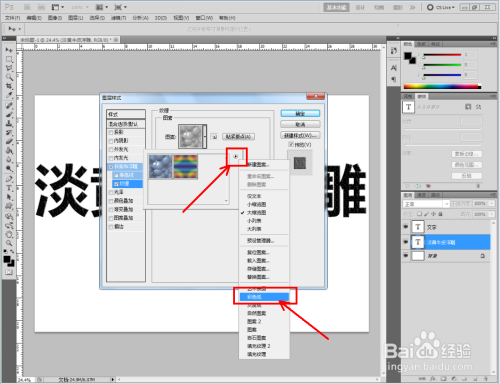Image resolution: width=500 pixels, height=384 pixels.
Task: Open the 滤镜(T) menu
Action: click(119, 18)
